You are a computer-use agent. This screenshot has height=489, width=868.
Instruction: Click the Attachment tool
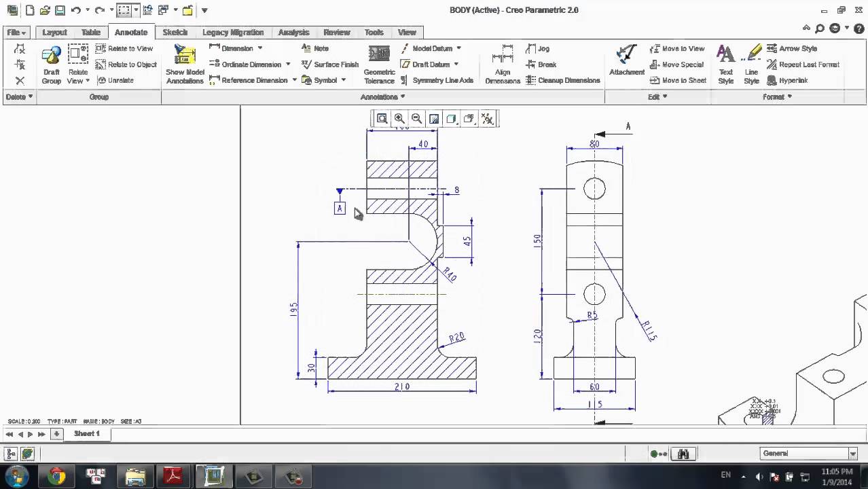[626, 61]
